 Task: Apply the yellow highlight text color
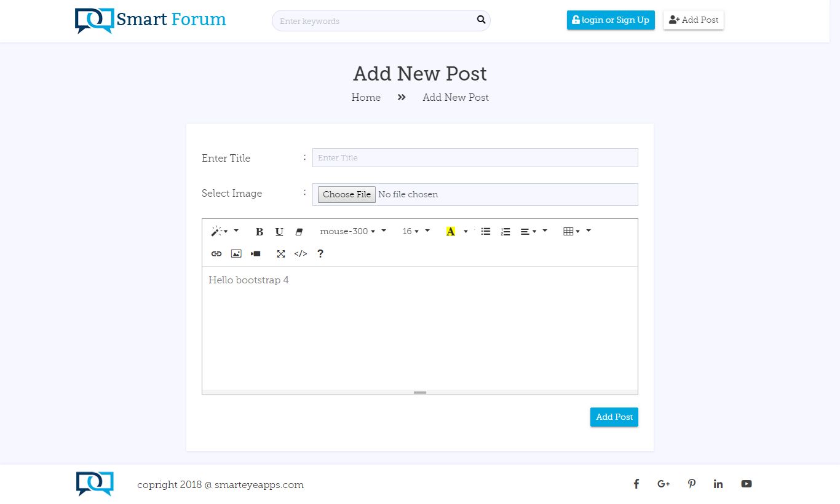pyautogui.click(x=451, y=232)
